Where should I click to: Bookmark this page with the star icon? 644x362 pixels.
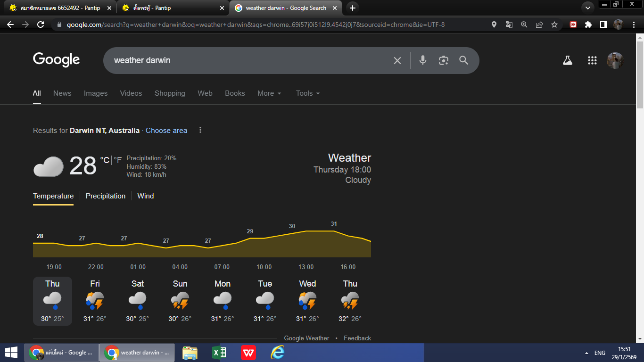point(554,25)
